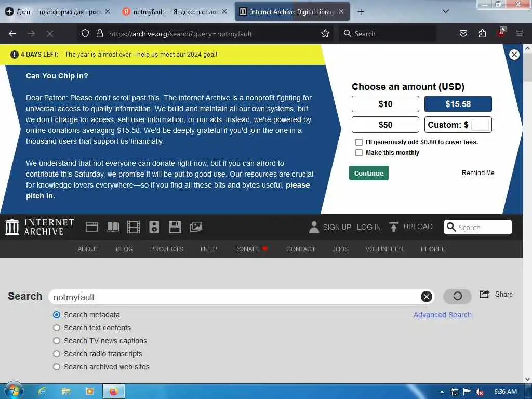Select Search archived web sites option
This screenshot has width=532, height=399.
tap(57, 367)
